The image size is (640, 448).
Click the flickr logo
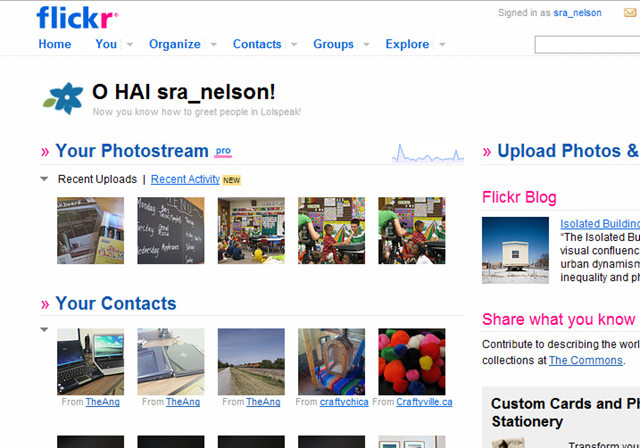[x=78, y=18]
